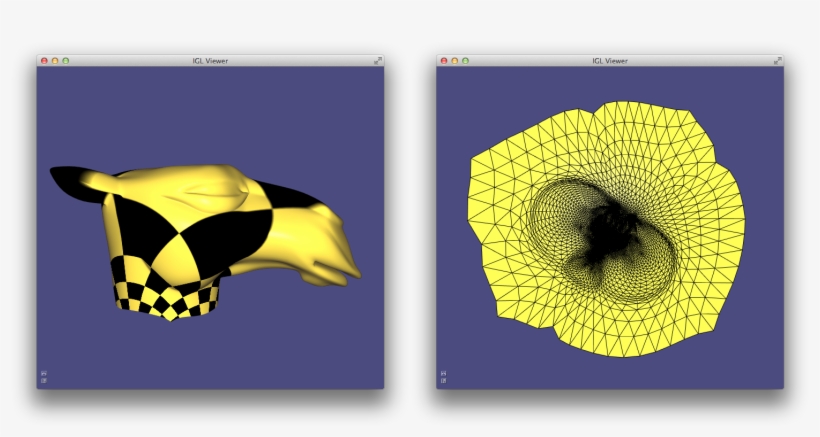Zoom the right IGL Viewer window
Image resolution: width=820 pixels, height=437 pixels.
point(465,61)
